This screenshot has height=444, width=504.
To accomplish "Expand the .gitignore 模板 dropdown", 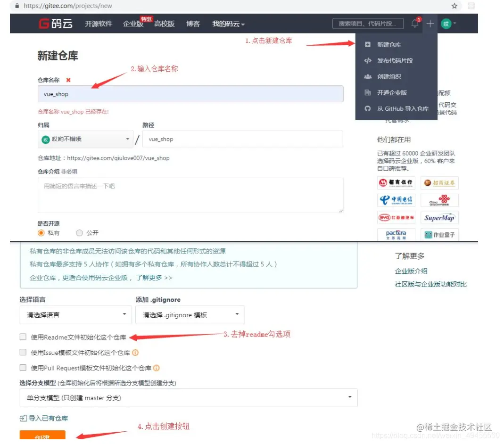I will tap(190, 314).
